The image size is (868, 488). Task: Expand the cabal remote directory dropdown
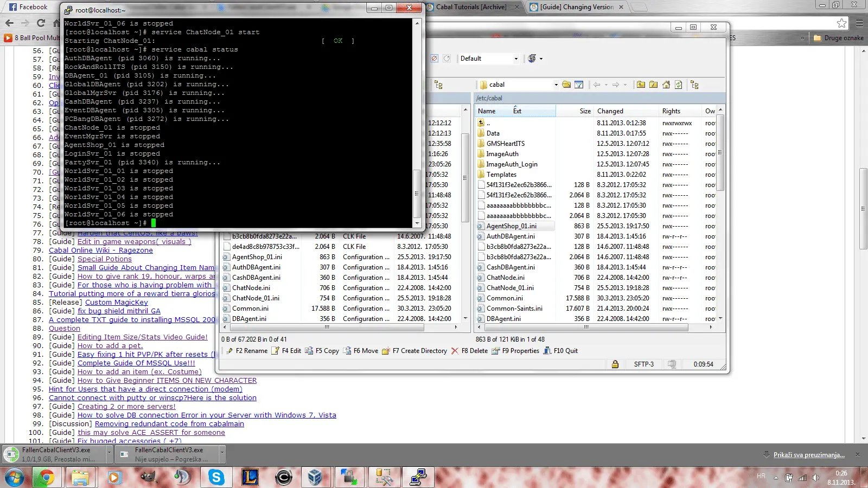556,85
